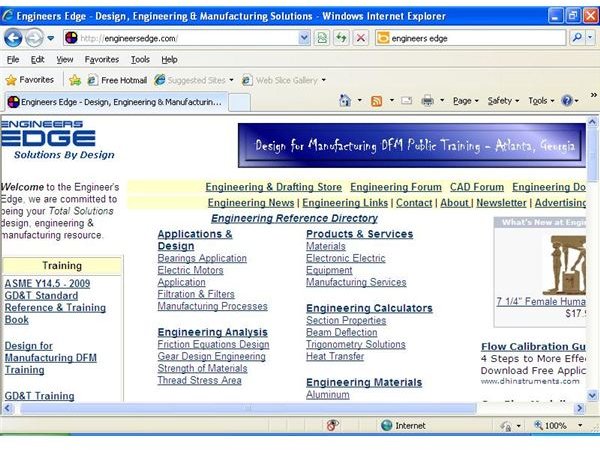This screenshot has width=600, height=450.
Task: Click the browser Forward arrow button
Action: [34, 38]
